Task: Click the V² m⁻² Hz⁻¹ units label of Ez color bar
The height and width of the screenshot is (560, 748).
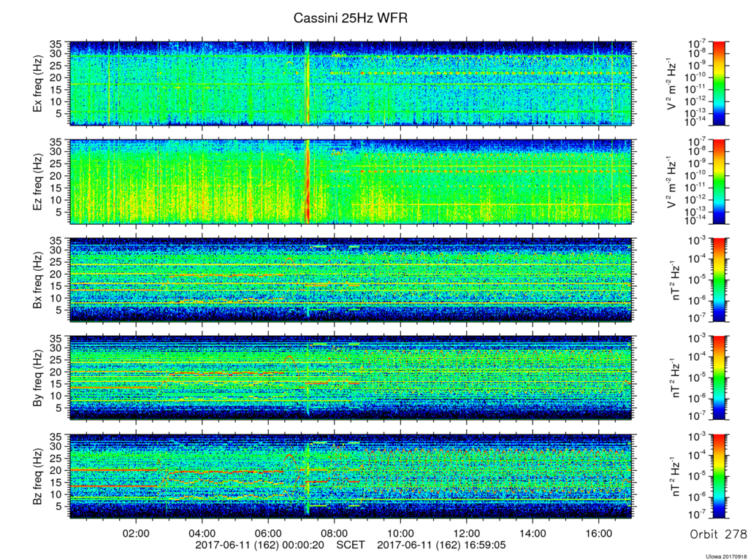Action: pyautogui.click(x=672, y=182)
